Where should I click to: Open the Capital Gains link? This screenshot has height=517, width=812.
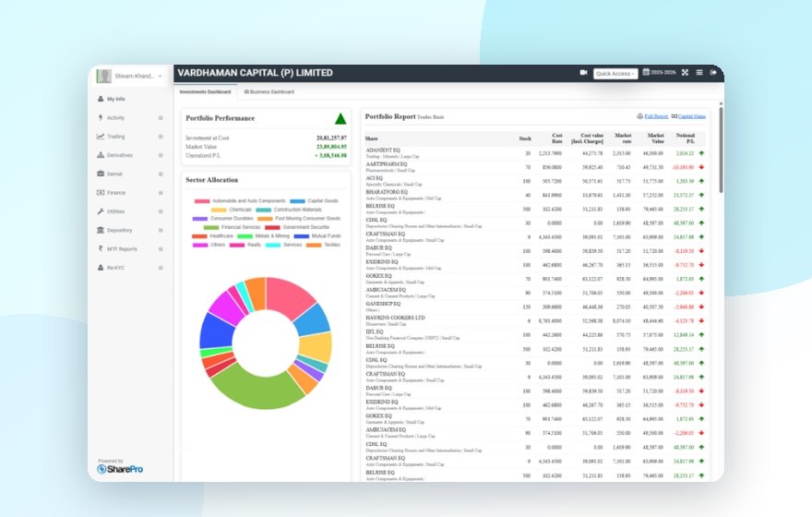click(x=692, y=116)
